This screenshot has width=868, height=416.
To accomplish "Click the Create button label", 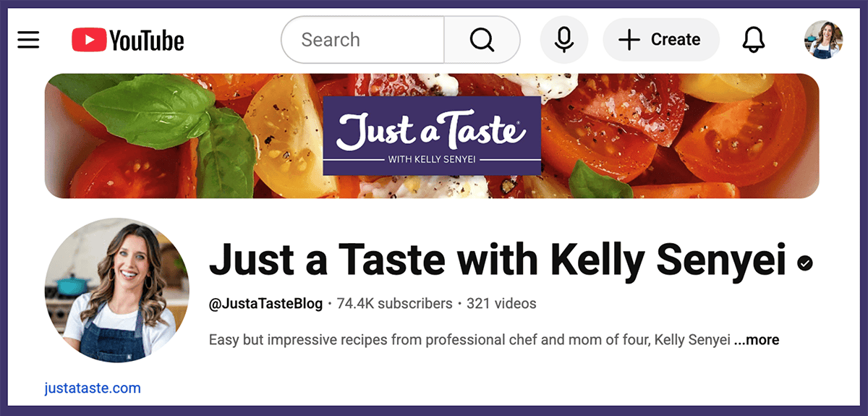I will [676, 40].
